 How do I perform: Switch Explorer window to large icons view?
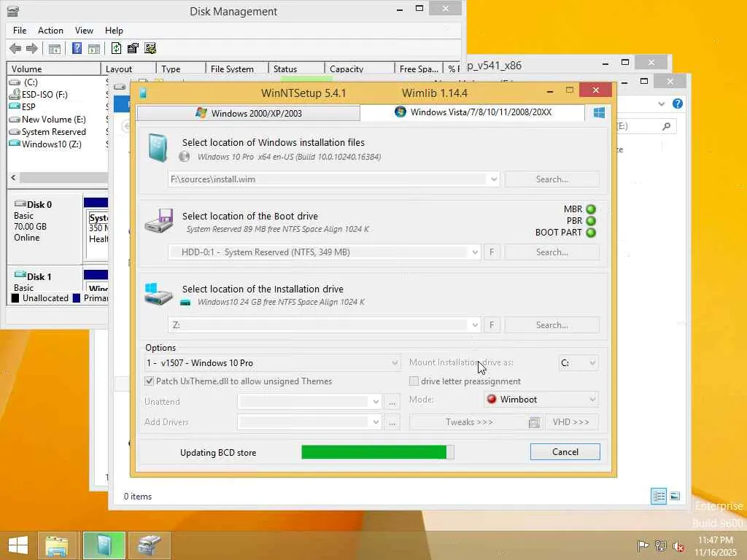pos(675,496)
